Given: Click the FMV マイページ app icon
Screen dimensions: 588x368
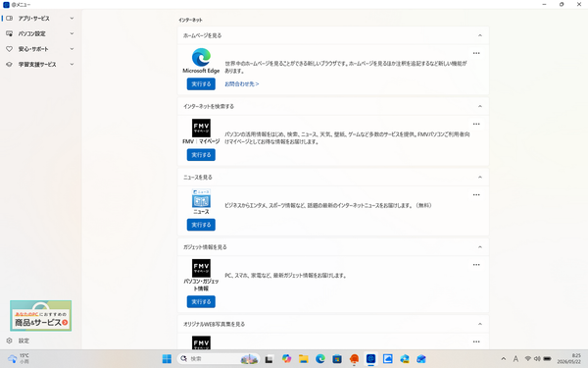Looking at the screenshot, I should click(201, 128).
